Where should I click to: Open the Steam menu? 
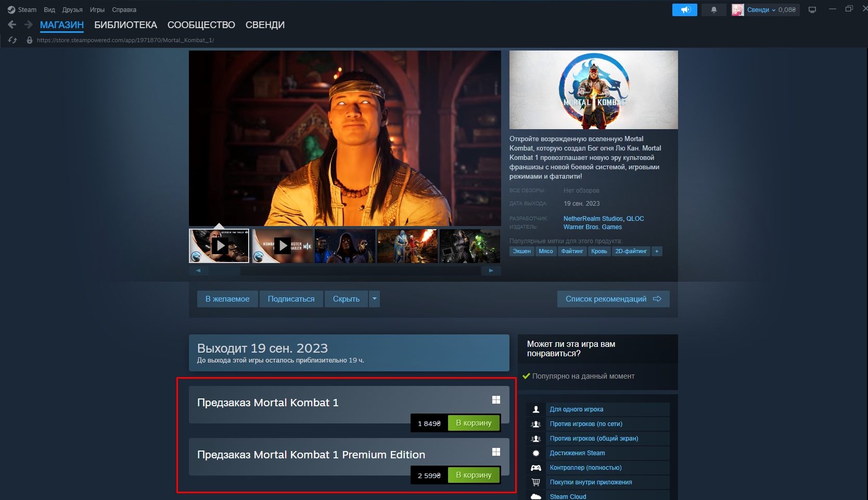pos(22,10)
